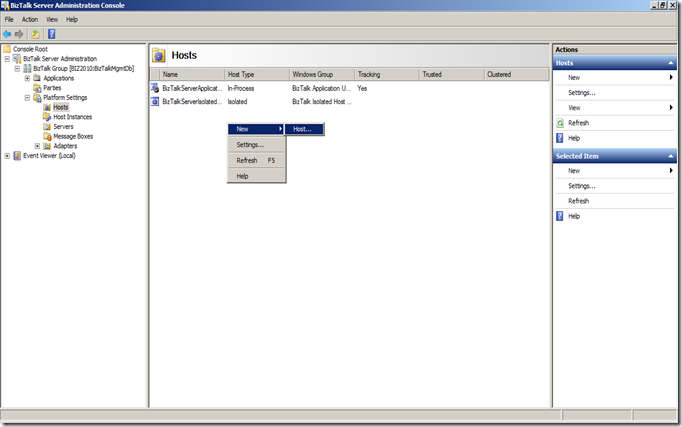Select Host Instances in the tree

coord(73,117)
